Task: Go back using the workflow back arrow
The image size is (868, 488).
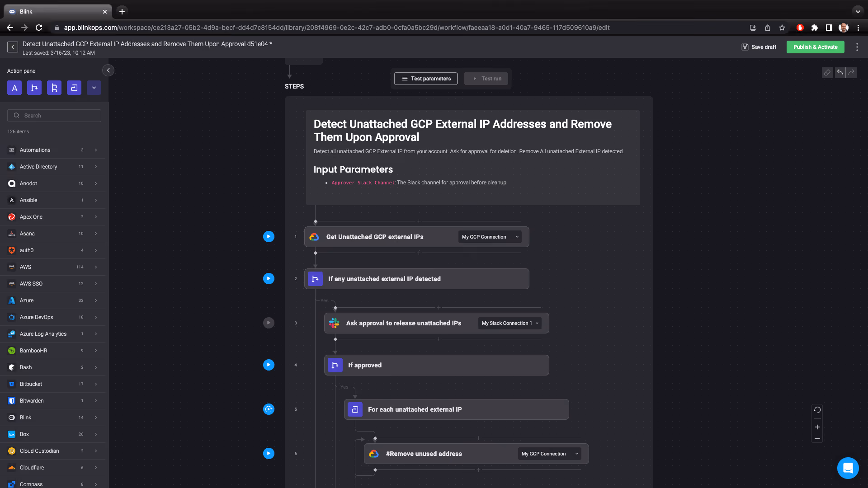Action: click(x=13, y=47)
